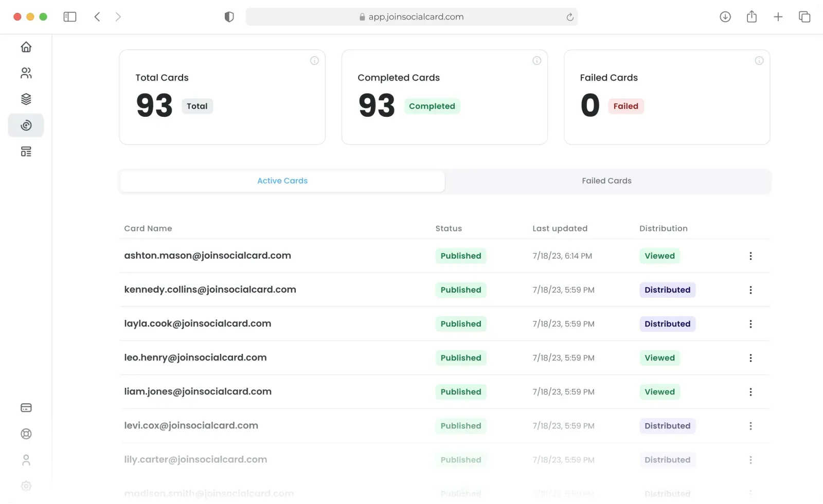Click Viewed badge for liam.jones
823x504 pixels.
(659, 392)
